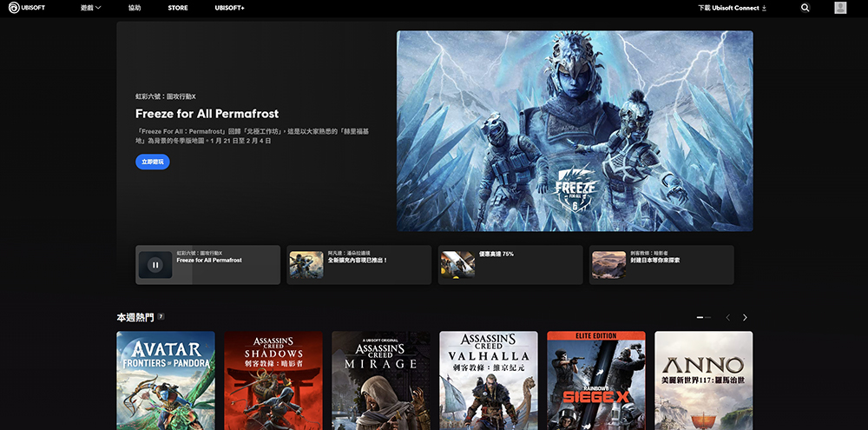This screenshot has height=430, width=868.
Task: Select the 封建日本等你來探索 slide tab
Action: (661, 265)
